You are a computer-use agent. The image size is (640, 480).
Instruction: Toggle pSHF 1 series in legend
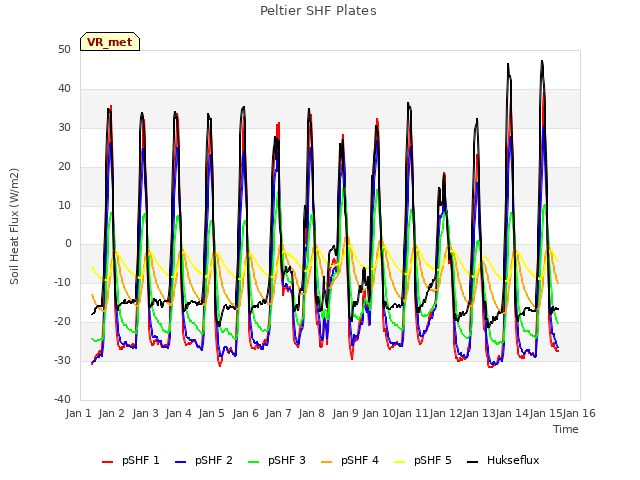[x=131, y=460]
